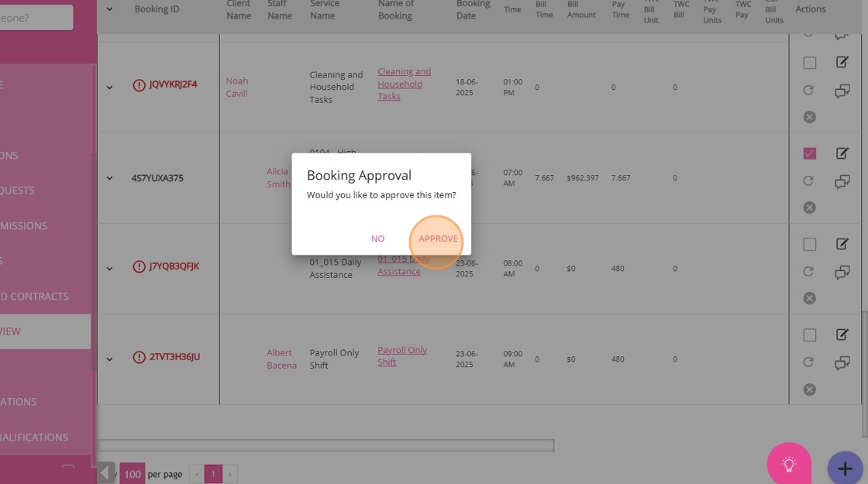This screenshot has width=868, height=484.
Task: Click refresh icon for booking JQVYKRJ2F4
Action: [808, 90]
